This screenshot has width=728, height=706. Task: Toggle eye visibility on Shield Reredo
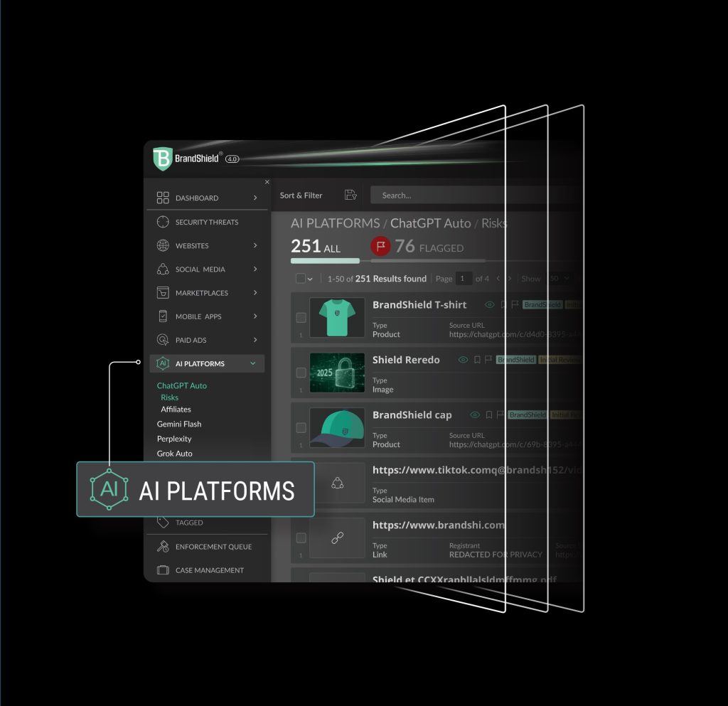click(463, 360)
